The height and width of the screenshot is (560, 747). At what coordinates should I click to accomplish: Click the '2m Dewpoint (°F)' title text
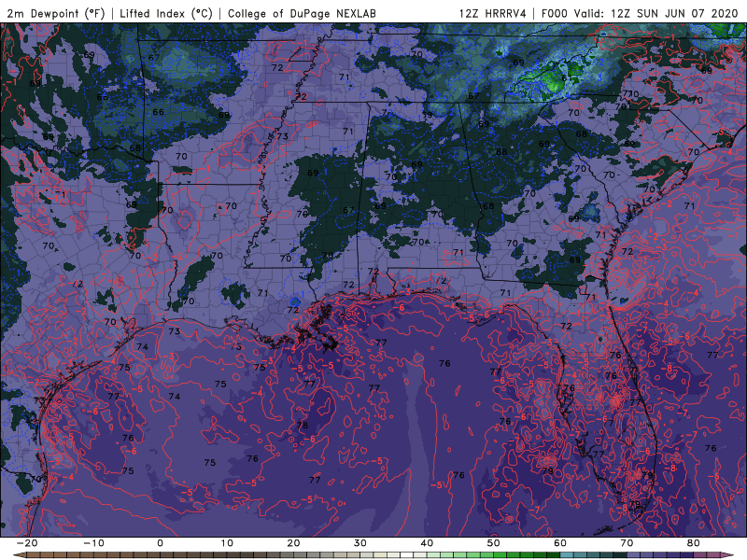55,13
